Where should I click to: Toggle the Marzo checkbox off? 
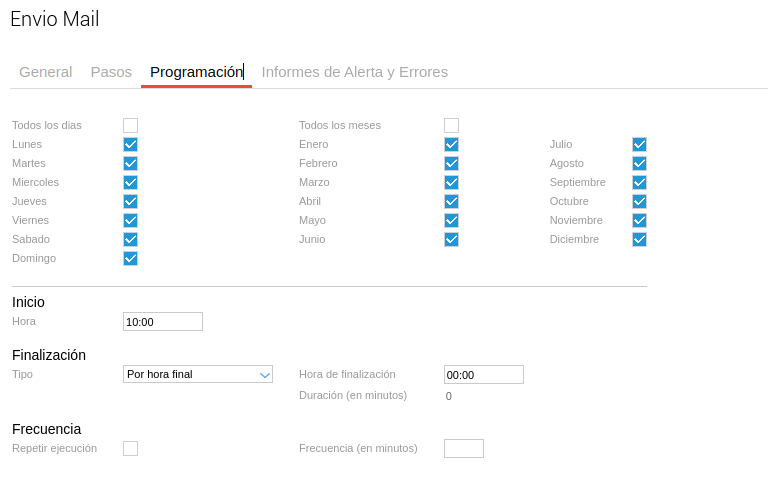[451, 182]
